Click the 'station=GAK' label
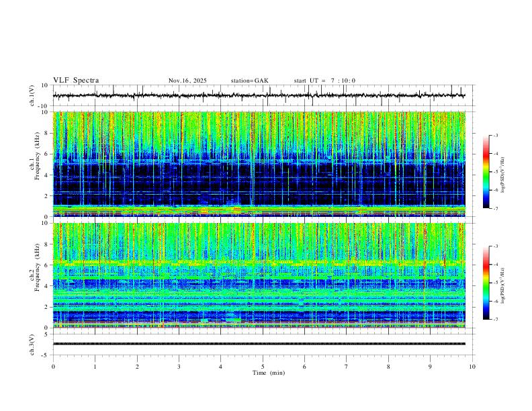Image resolution: width=532 pixels, height=411 pixels. (249, 81)
